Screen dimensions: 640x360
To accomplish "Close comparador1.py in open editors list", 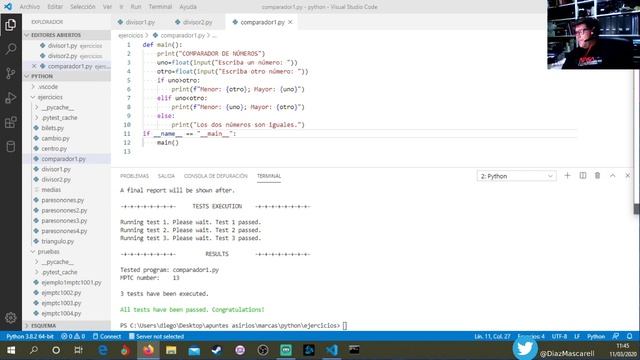I will (34, 66).
